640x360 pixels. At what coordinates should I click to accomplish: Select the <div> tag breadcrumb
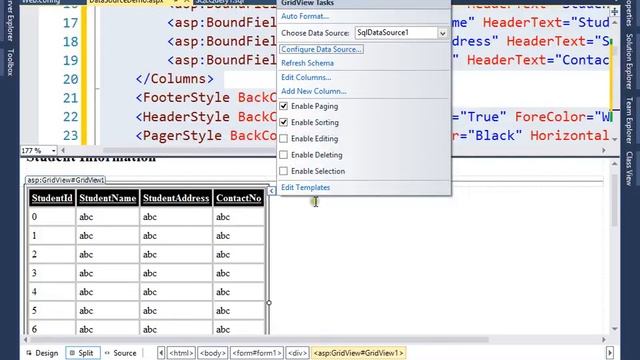[297, 353]
